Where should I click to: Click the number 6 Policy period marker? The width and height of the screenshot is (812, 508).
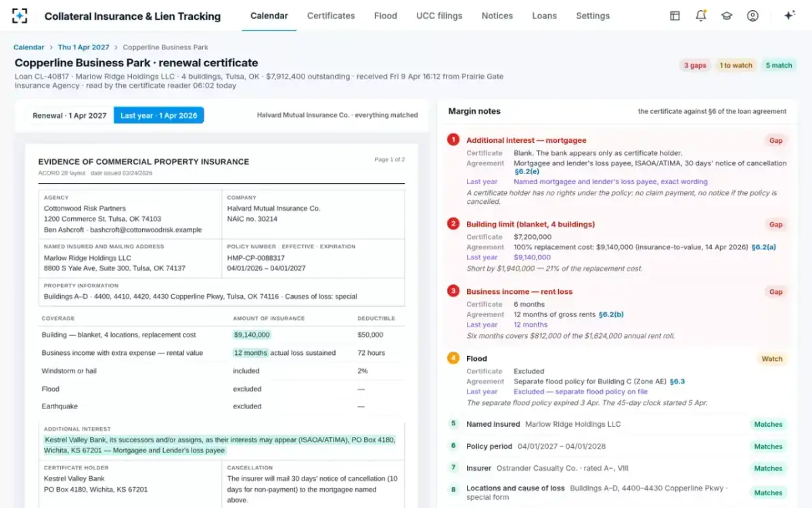click(x=453, y=446)
